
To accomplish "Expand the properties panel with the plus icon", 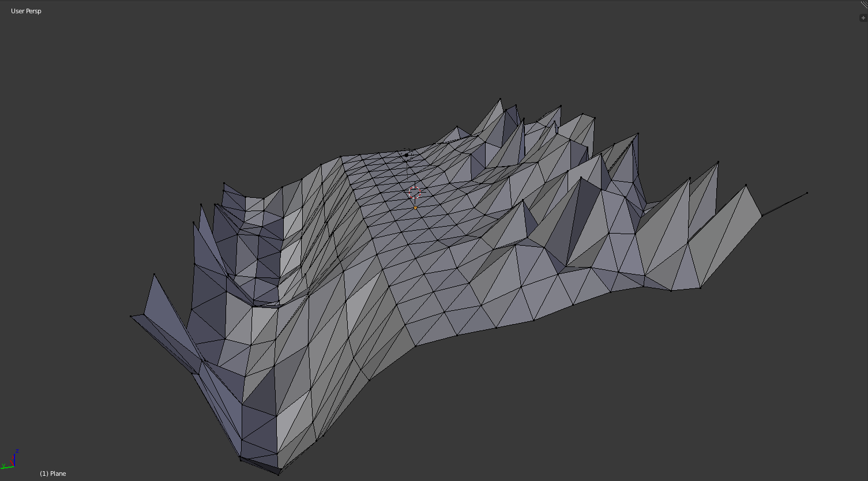I will click(x=863, y=18).
